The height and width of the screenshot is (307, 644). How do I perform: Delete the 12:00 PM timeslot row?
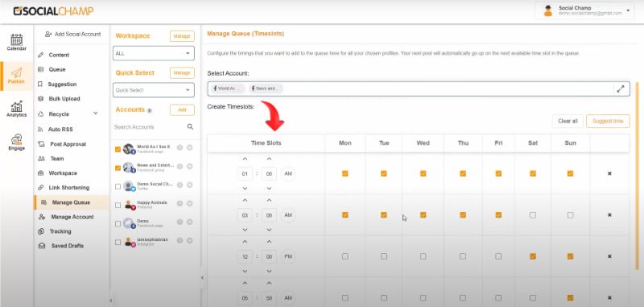pyautogui.click(x=609, y=256)
